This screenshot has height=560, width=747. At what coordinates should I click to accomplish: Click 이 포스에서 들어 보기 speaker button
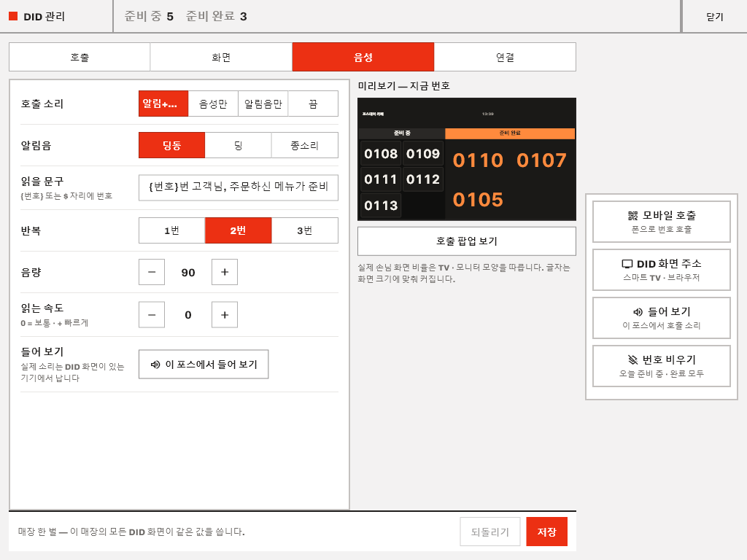(204, 365)
